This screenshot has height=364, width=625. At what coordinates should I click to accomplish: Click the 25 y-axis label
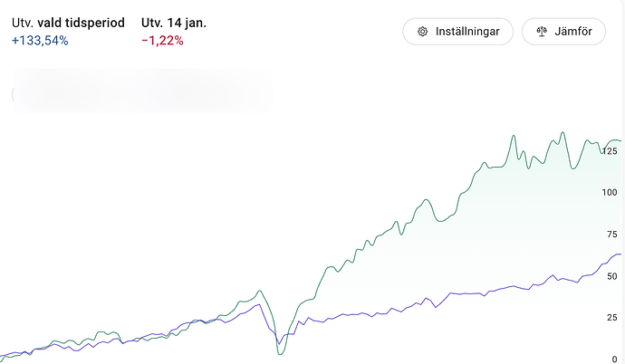click(611, 318)
